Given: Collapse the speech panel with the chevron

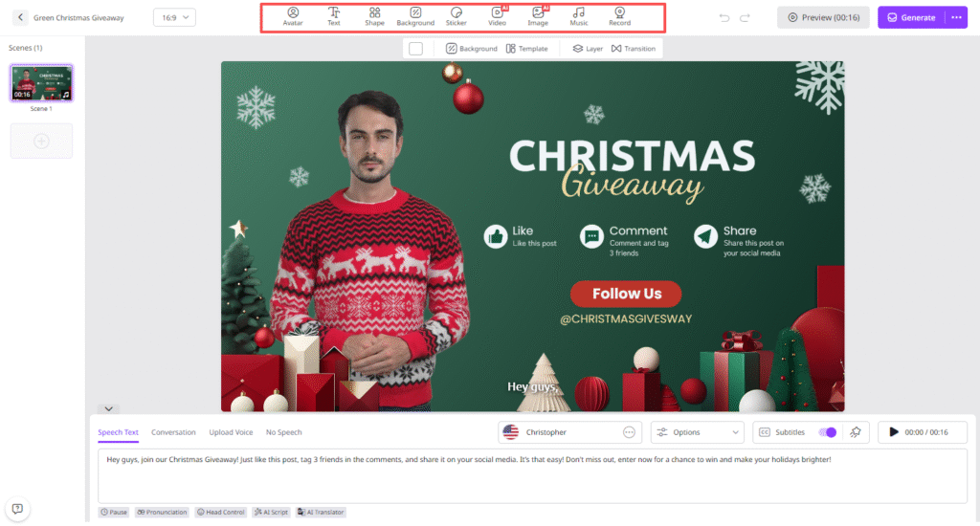Looking at the screenshot, I should coord(109,408).
